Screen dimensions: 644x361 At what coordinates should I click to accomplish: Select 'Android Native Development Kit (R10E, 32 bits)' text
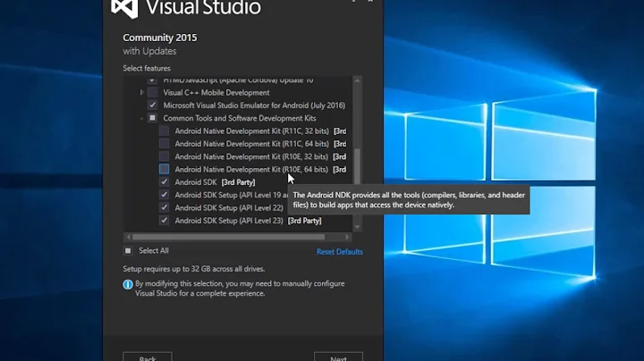coord(251,156)
